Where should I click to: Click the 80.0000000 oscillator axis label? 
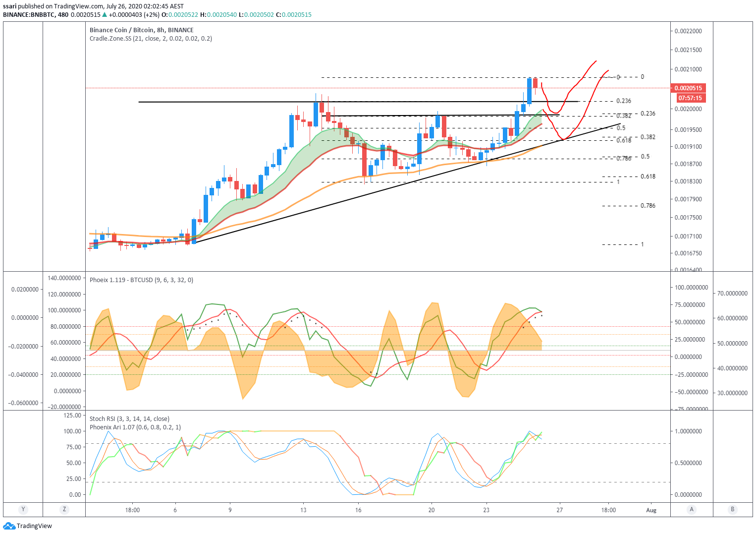point(66,327)
